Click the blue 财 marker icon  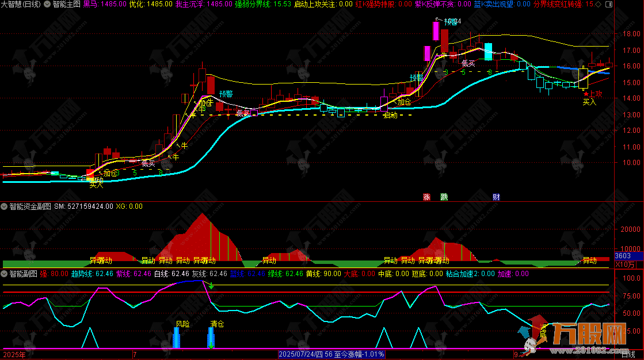pyautogui.click(x=496, y=197)
